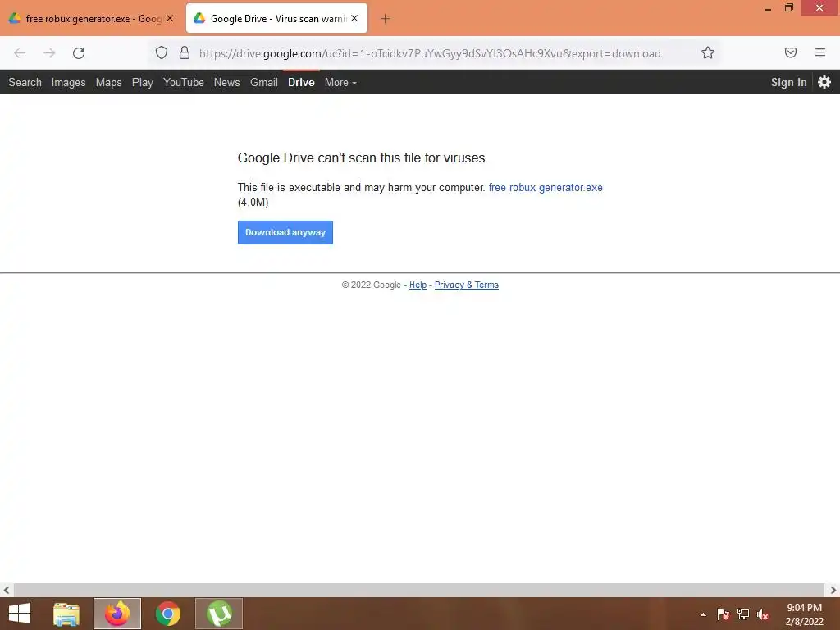Open News in the Google bar
The height and width of the screenshot is (630, 840).
pyautogui.click(x=226, y=83)
